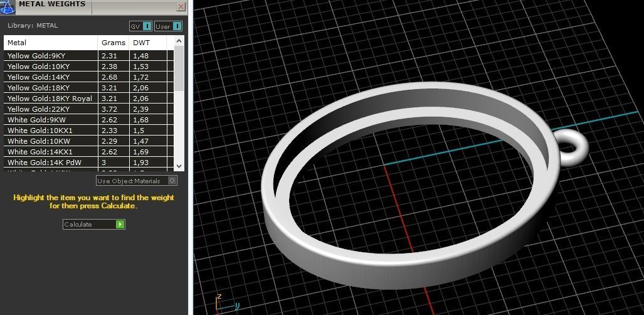This screenshot has height=315, width=644.
Task: Click the viewport axis indicator icon
Action: pos(227,302)
